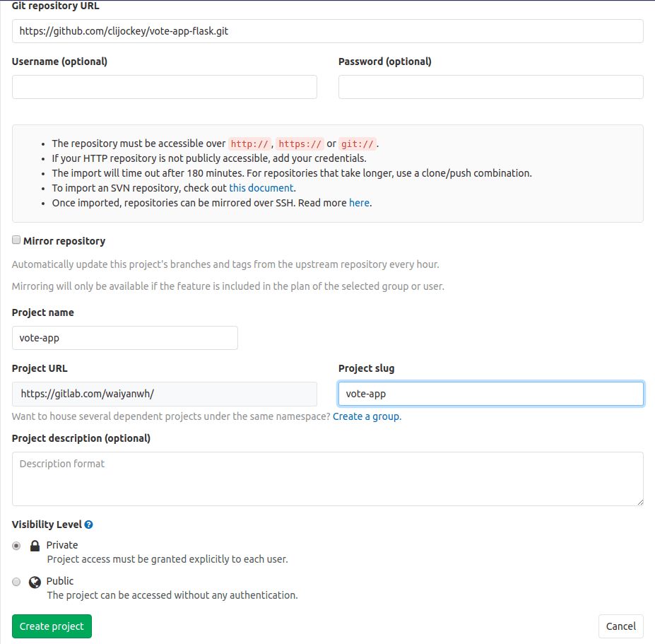Image resolution: width=655 pixels, height=644 pixels.
Task: Click the Cancel button
Action: [620, 626]
